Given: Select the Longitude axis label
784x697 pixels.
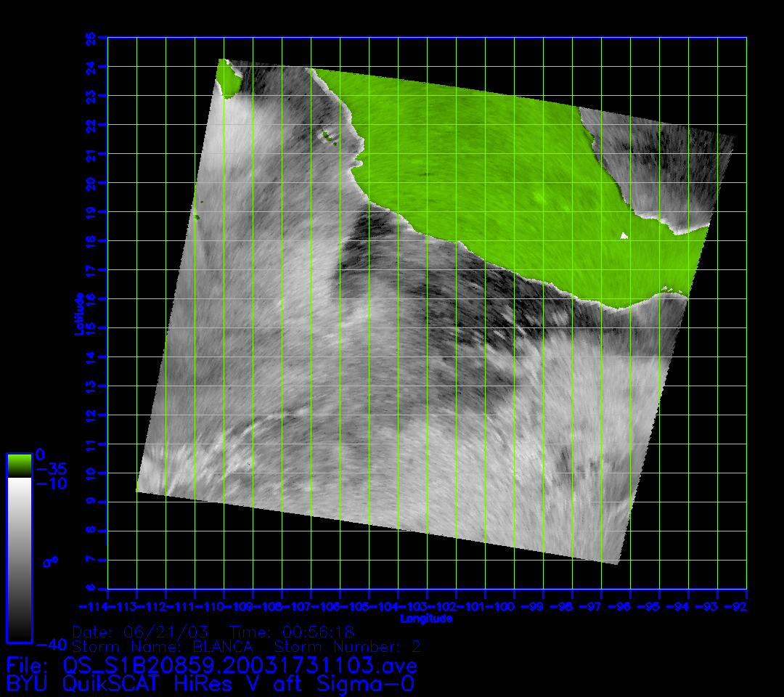Looking at the screenshot, I should [426, 619].
